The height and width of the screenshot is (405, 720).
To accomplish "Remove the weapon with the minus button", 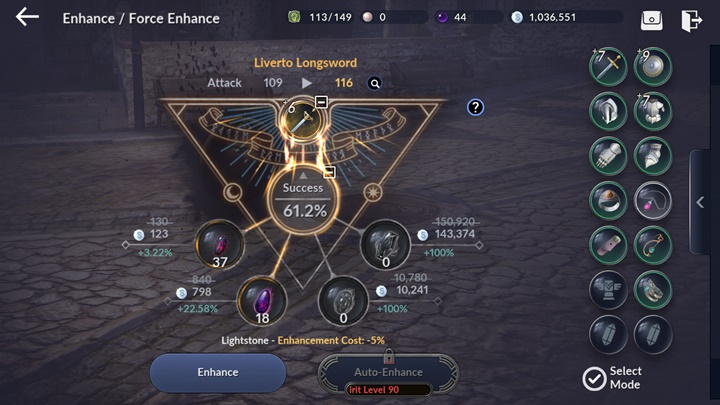I will [321, 101].
